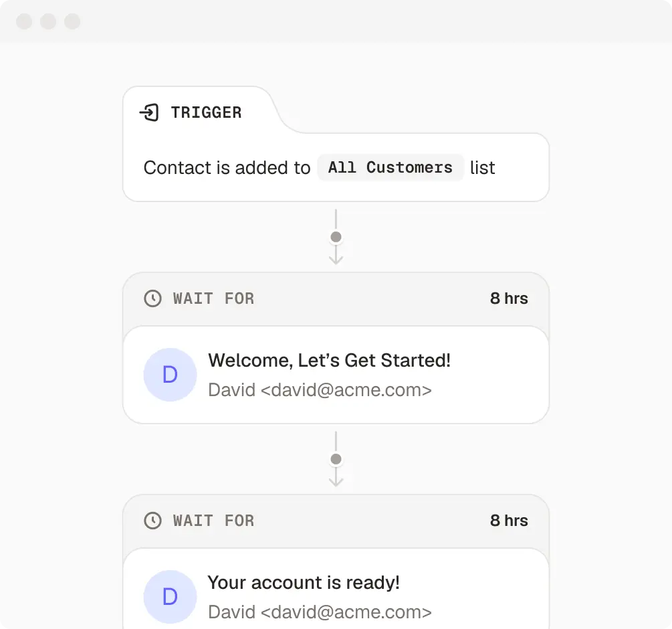
Task: Click the trigger enter-arrow icon
Action: [148, 112]
